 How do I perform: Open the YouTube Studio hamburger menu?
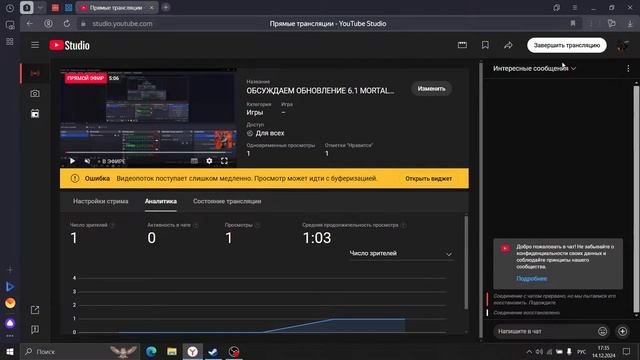point(35,45)
